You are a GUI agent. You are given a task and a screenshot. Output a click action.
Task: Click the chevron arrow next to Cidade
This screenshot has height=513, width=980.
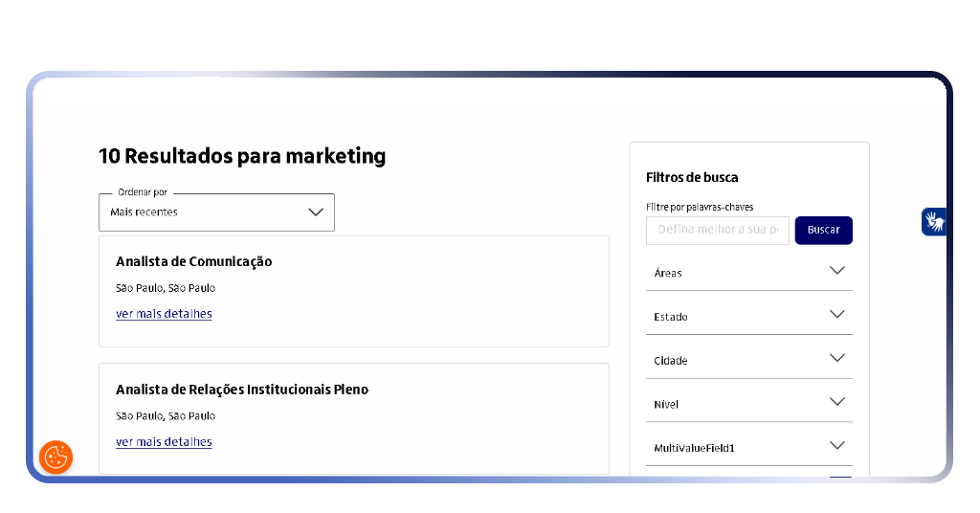[x=836, y=359]
